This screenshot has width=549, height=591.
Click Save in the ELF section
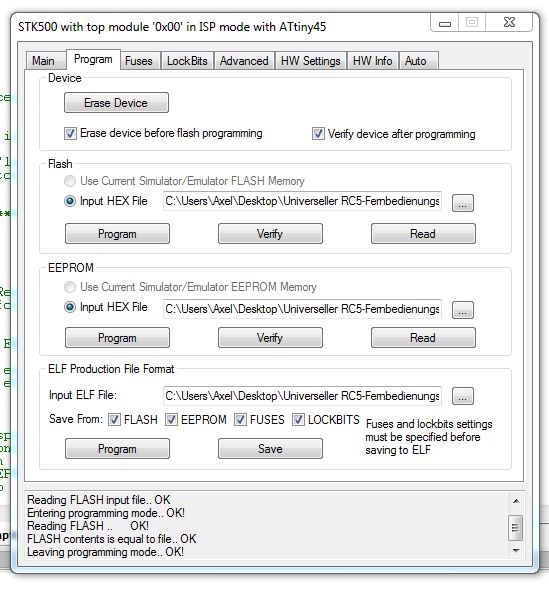pyautogui.click(x=270, y=449)
